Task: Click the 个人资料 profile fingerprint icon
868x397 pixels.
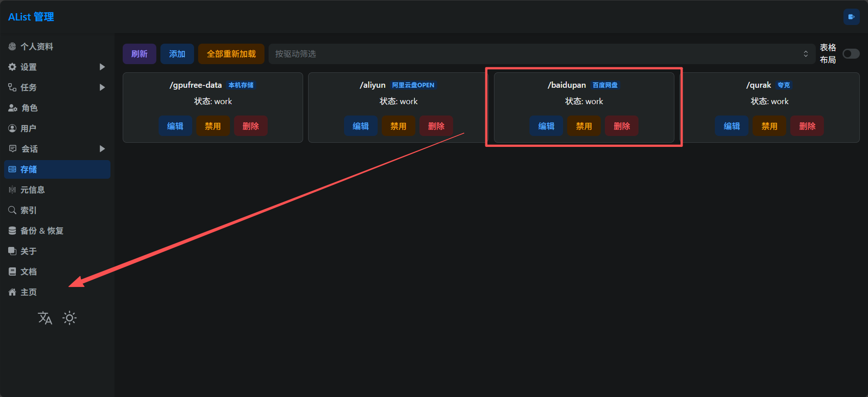Action: click(x=12, y=47)
